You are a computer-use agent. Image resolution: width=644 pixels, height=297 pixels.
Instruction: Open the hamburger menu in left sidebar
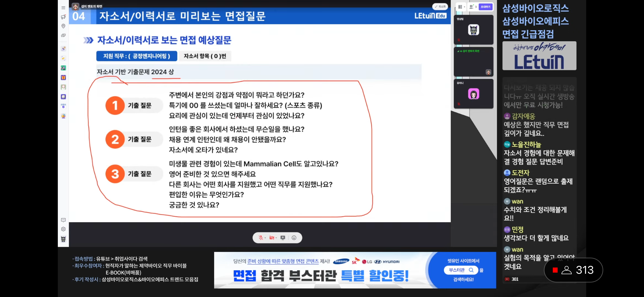(63, 8)
